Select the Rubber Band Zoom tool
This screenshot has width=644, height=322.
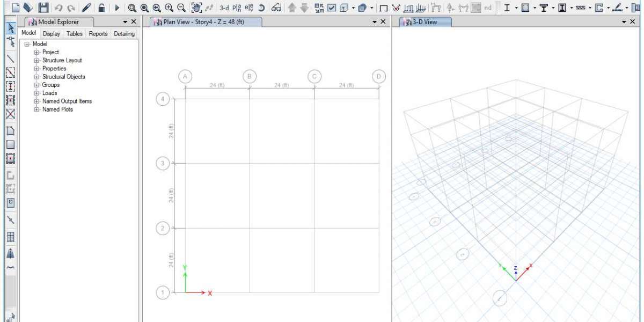[x=132, y=8]
